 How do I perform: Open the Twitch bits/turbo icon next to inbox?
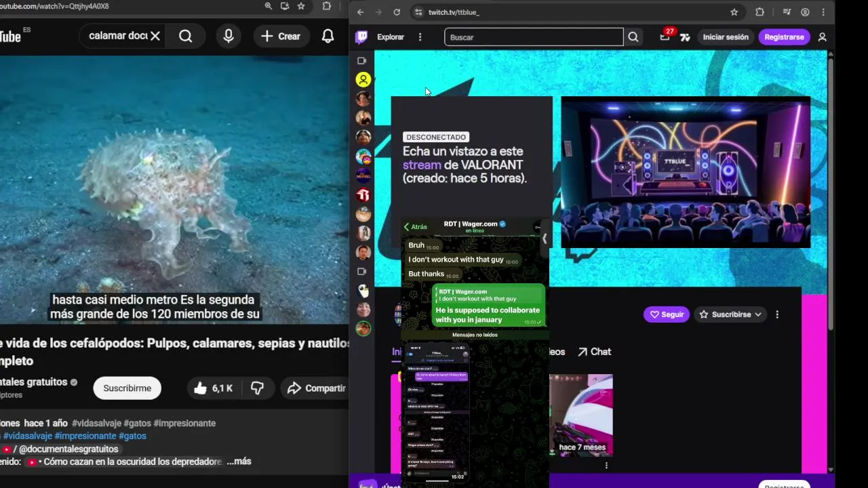[685, 37]
